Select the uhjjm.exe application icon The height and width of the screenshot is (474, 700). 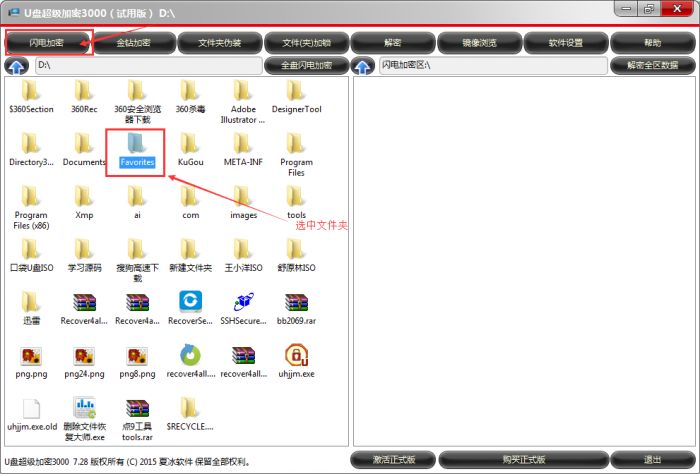click(x=296, y=356)
